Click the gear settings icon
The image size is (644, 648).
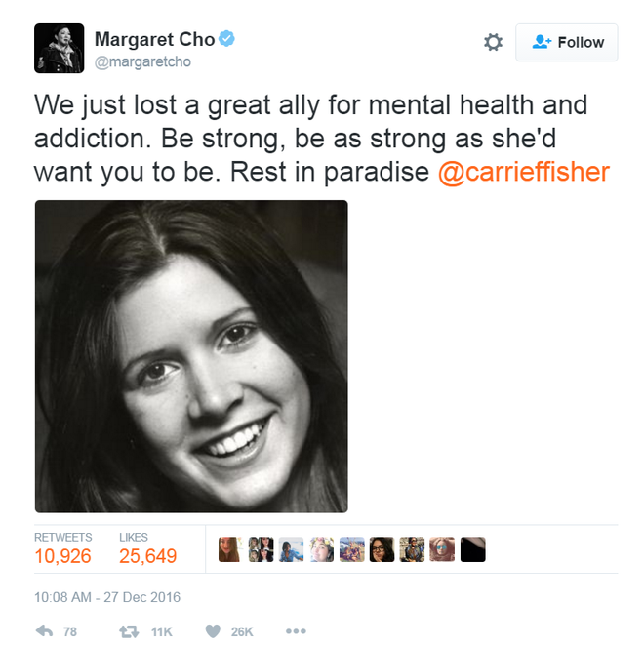point(493,42)
